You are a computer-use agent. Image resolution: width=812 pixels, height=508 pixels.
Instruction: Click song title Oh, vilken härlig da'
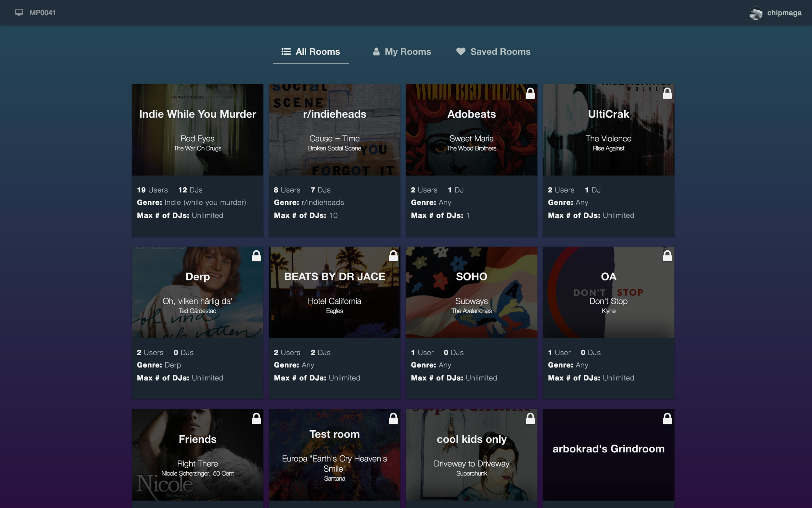[x=197, y=301]
